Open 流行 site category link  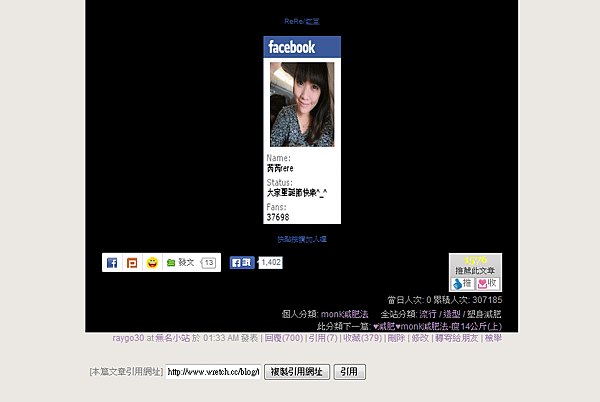pos(428,314)
